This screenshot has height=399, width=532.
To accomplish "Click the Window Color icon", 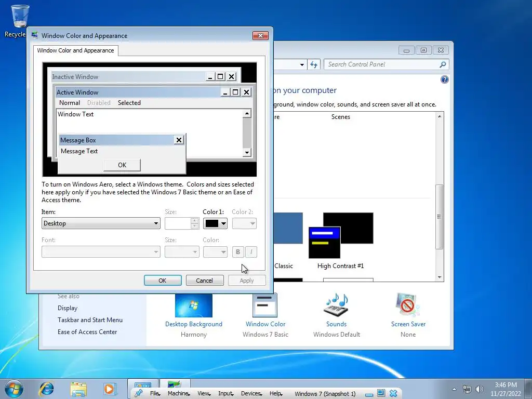I will click(265, 305).
